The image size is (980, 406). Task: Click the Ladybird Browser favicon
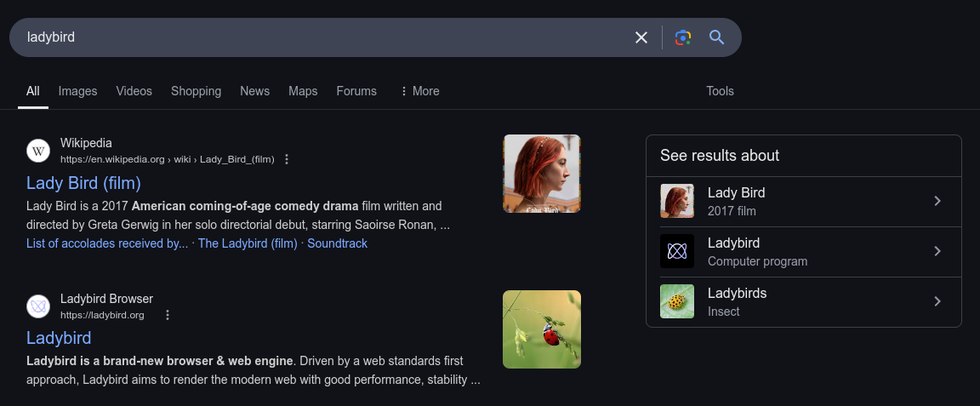[x=38, y=306]
